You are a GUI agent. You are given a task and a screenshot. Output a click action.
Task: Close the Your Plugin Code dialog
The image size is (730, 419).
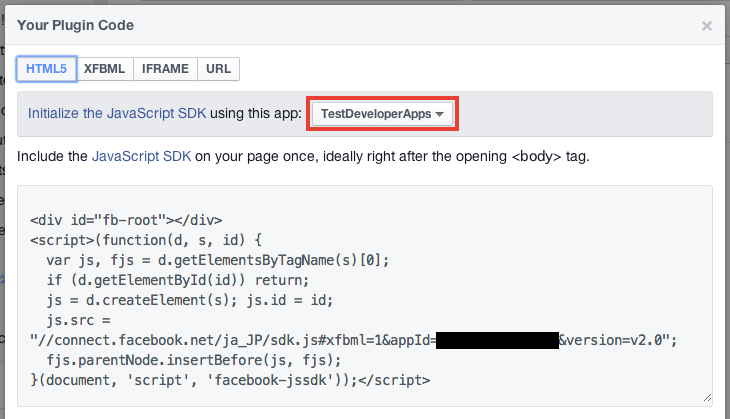(x=707, y=26)
